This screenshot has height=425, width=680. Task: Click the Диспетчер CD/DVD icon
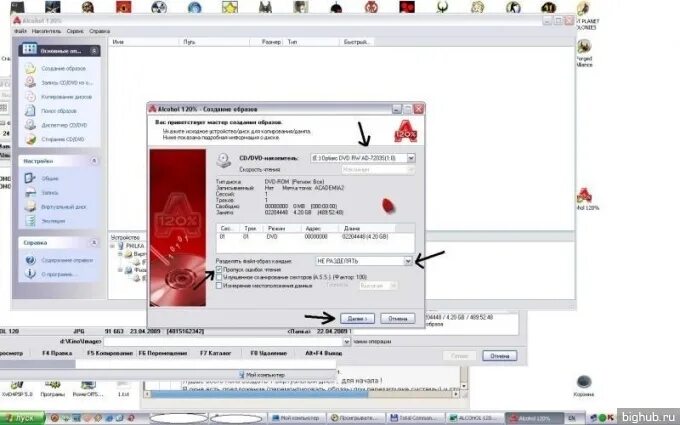pos(30,125)
